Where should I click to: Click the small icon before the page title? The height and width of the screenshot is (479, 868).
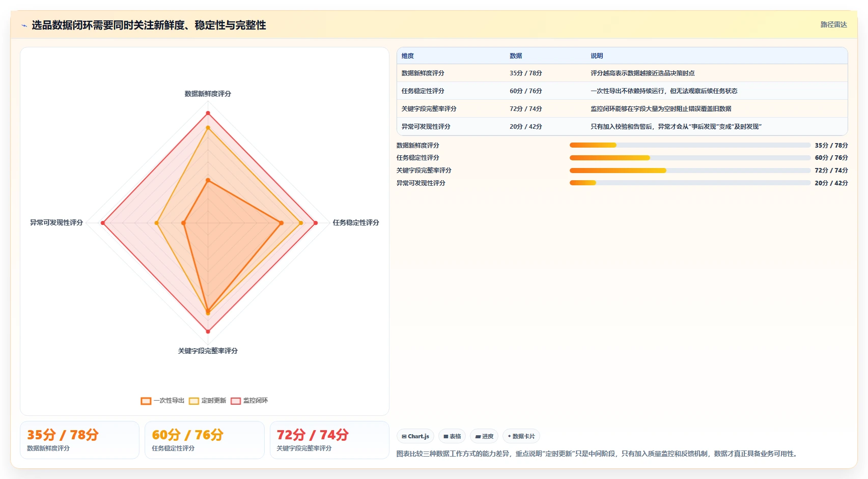tap(24, 25)
